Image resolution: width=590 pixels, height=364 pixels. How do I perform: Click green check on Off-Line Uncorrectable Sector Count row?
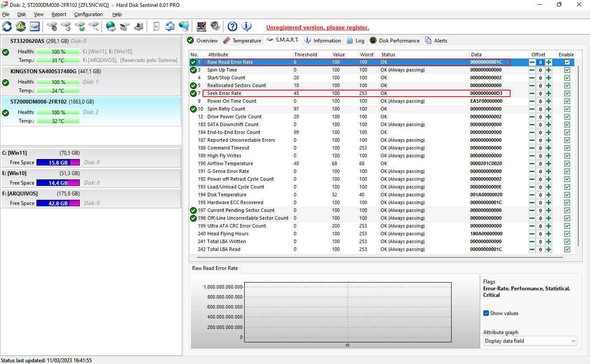193,218
